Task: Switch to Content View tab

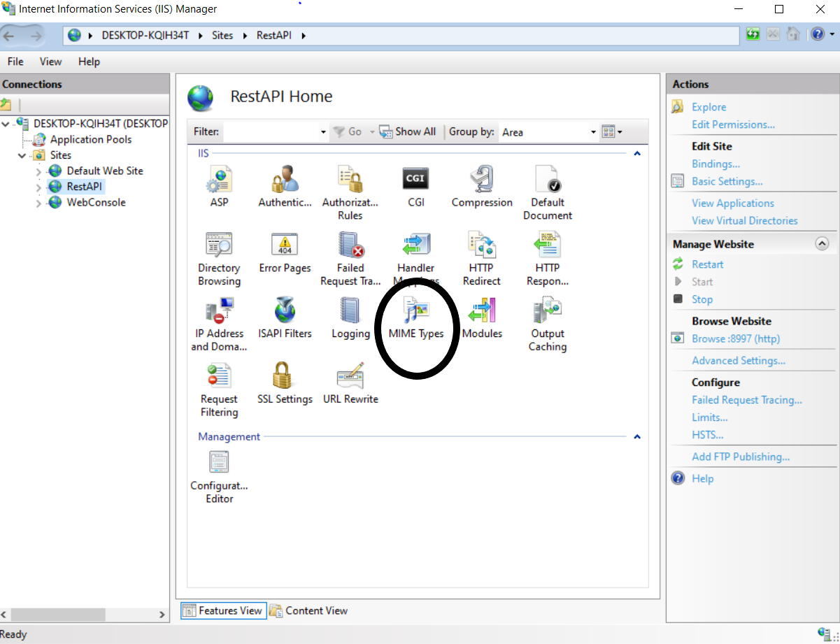Action: tap(308, 610)
